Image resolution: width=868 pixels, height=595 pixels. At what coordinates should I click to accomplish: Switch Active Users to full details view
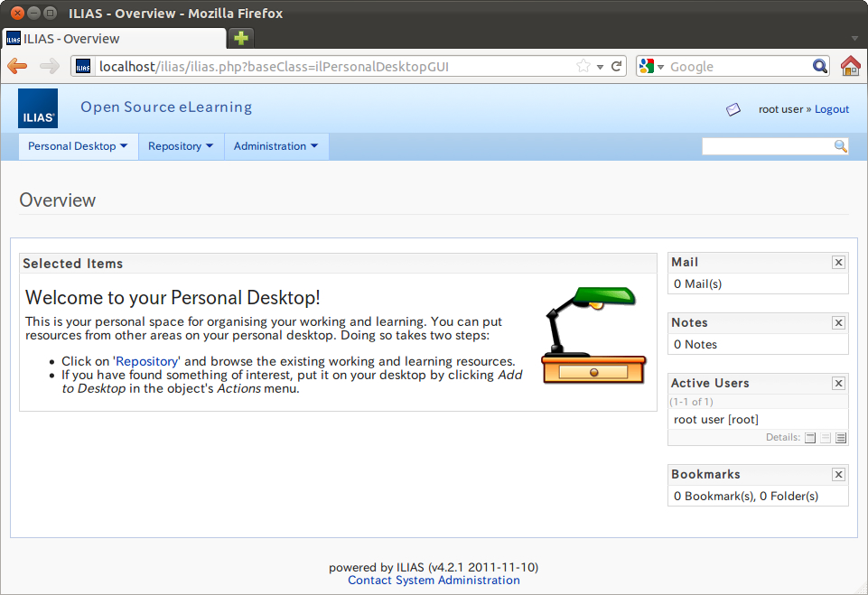point(841,438)
